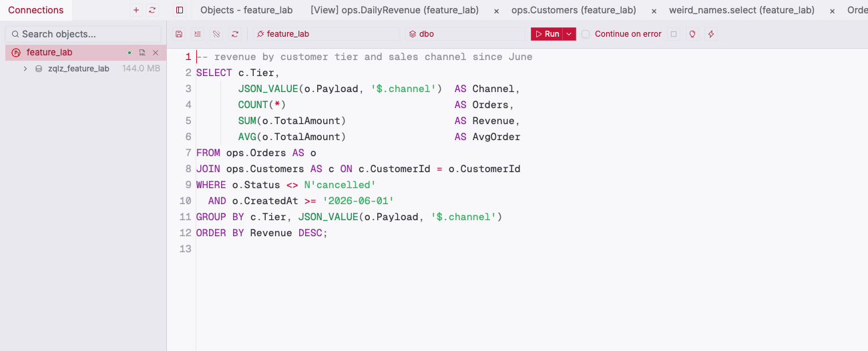
Task: Refresh the Connections list
Action: (x=152, y=10)
